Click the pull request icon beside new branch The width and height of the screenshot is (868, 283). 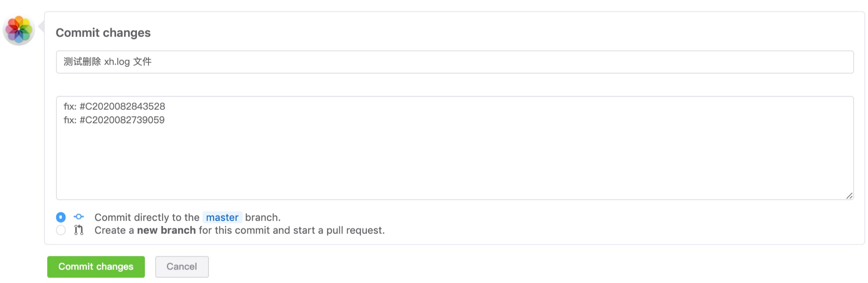click(79, 230)
